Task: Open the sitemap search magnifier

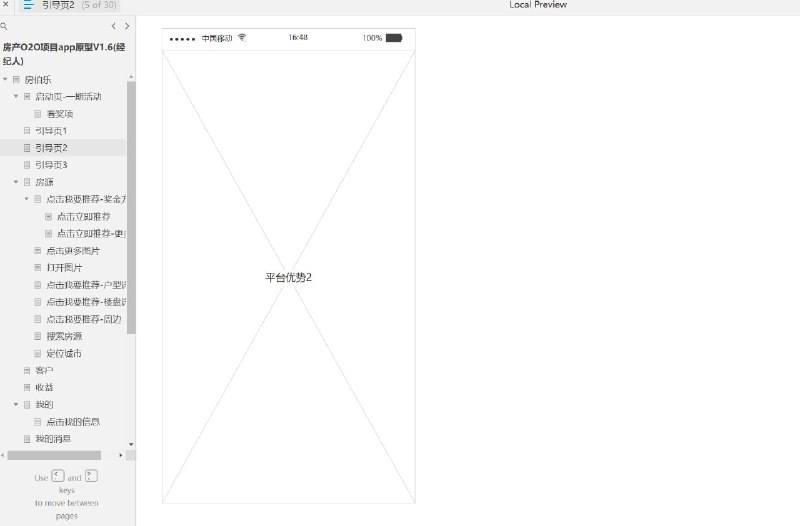Action: (x=4, y=26)
